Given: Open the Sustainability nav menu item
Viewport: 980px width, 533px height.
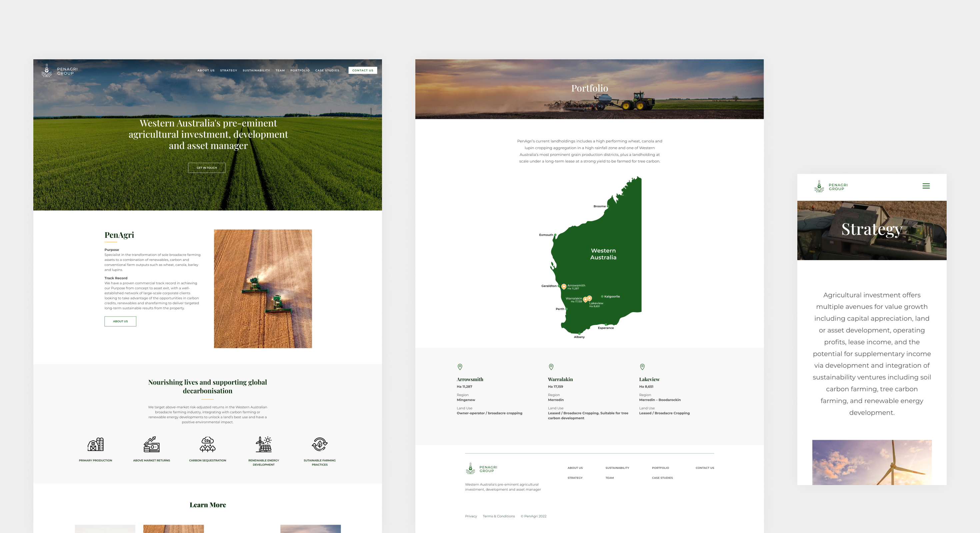Looking at the screenshot, I should coord(256,70).
